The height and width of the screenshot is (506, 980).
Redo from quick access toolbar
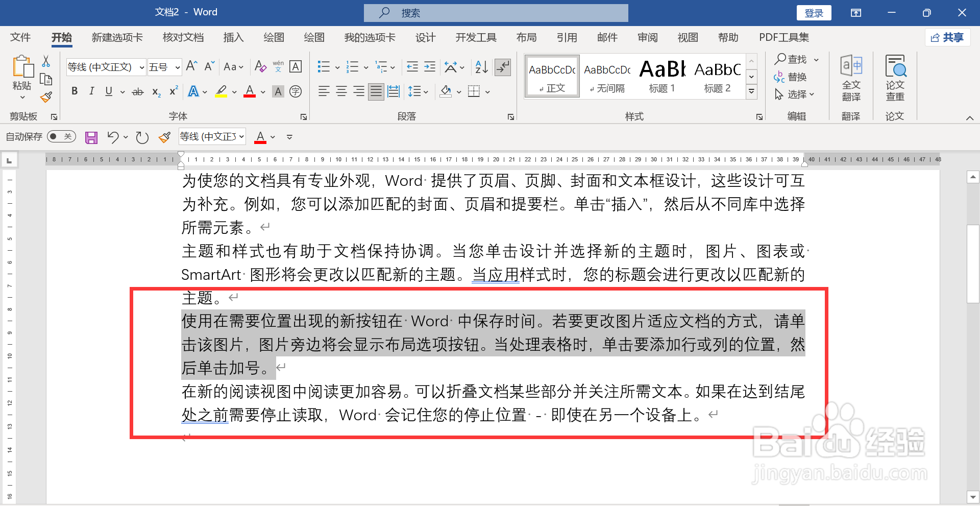142,137
